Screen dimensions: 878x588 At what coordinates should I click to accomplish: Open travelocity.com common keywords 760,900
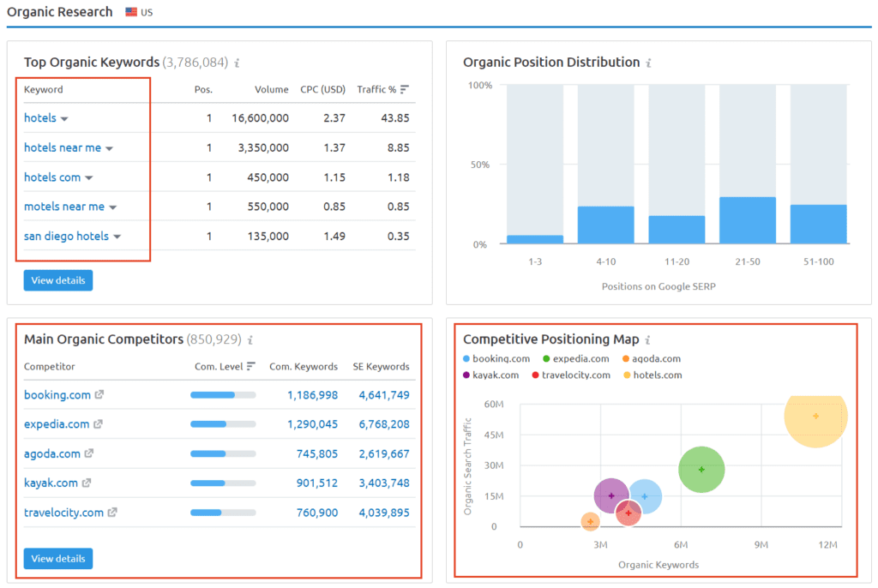click(x=317, y=513)
